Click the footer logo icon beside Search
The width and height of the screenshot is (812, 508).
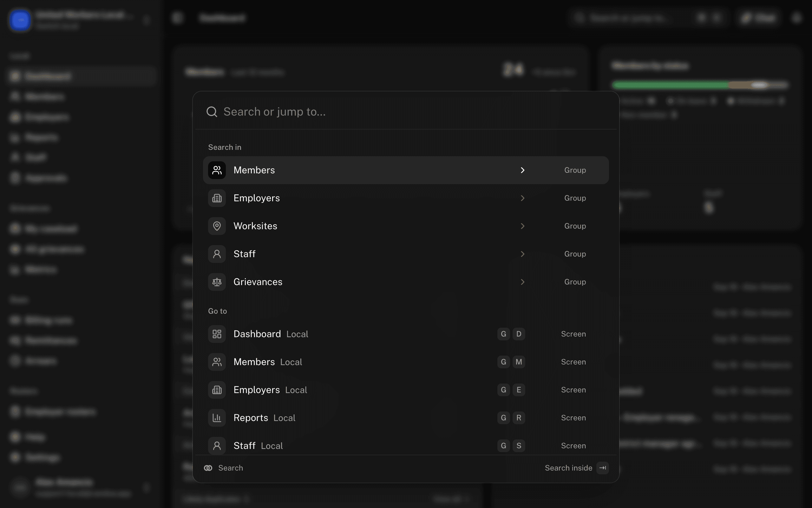tap(208, 468)
